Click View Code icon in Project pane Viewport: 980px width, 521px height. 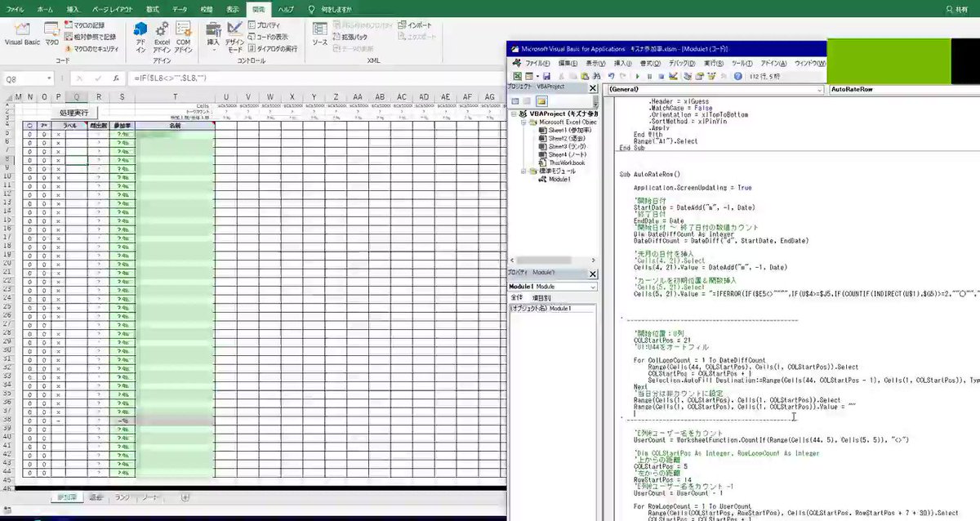click(515, 101)
